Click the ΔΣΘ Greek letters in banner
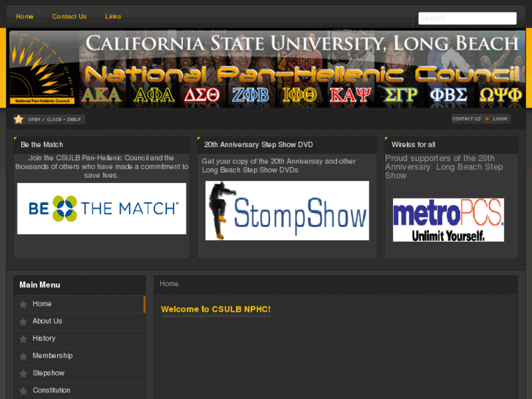Screen dimensions: 532x399 (202, 94)
